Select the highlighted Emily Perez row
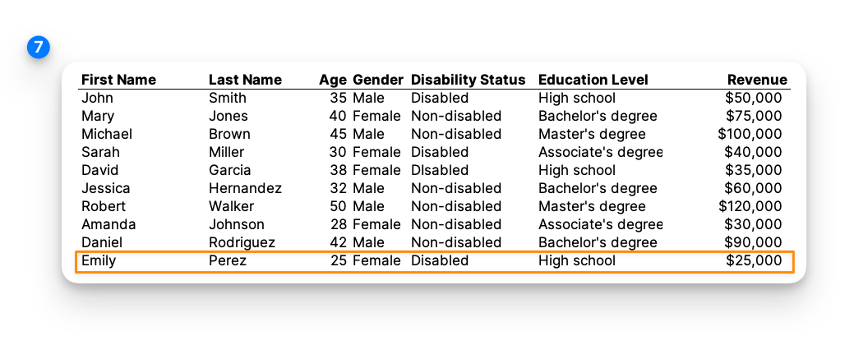This screenshot has width=868, height=345. (x=434, y=261)
